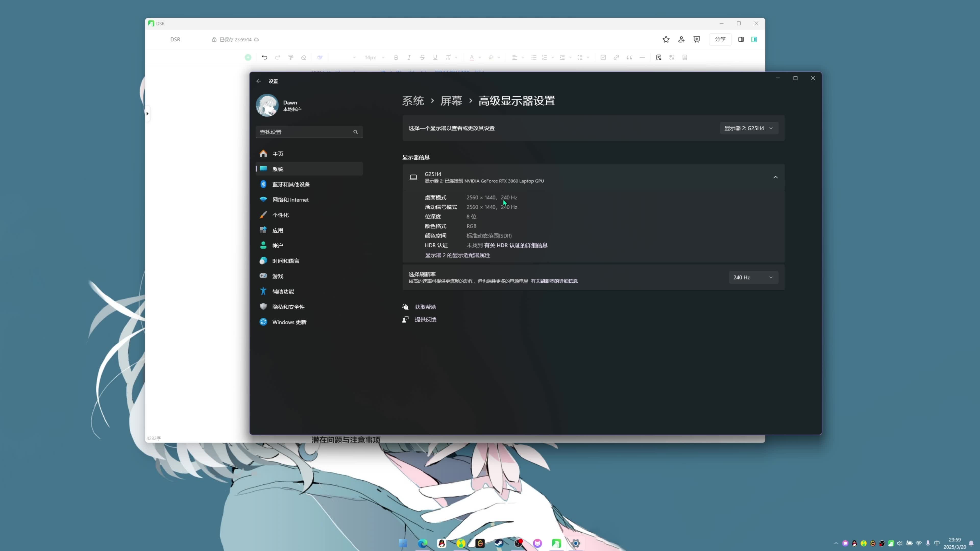Toggle bold formatting in the editor toolbar
The height and width of the screenshot is (551, 980).
tap(396, 57)
